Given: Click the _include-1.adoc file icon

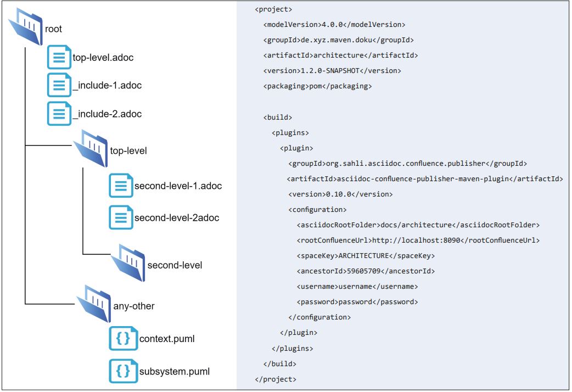Looking at the screenshot, I should tap(59, 85).
